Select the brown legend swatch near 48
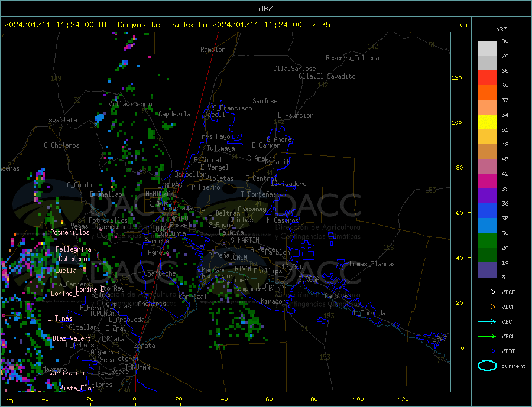 tap(487, 152)
